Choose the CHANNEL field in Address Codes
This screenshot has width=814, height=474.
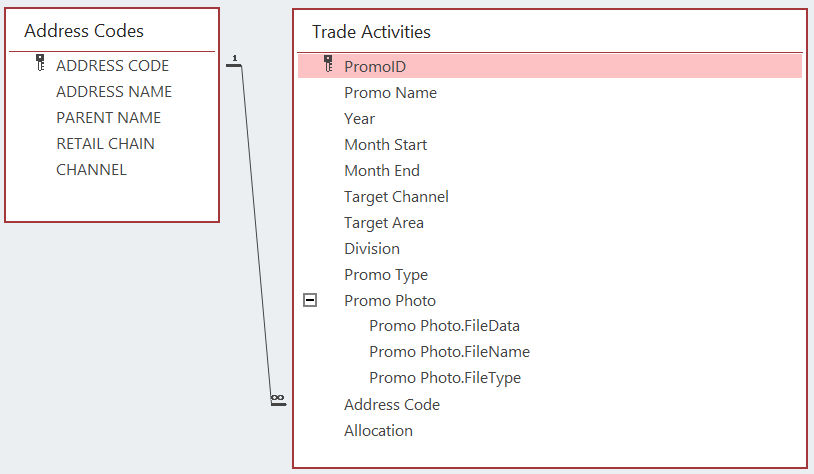pos(91,170)
